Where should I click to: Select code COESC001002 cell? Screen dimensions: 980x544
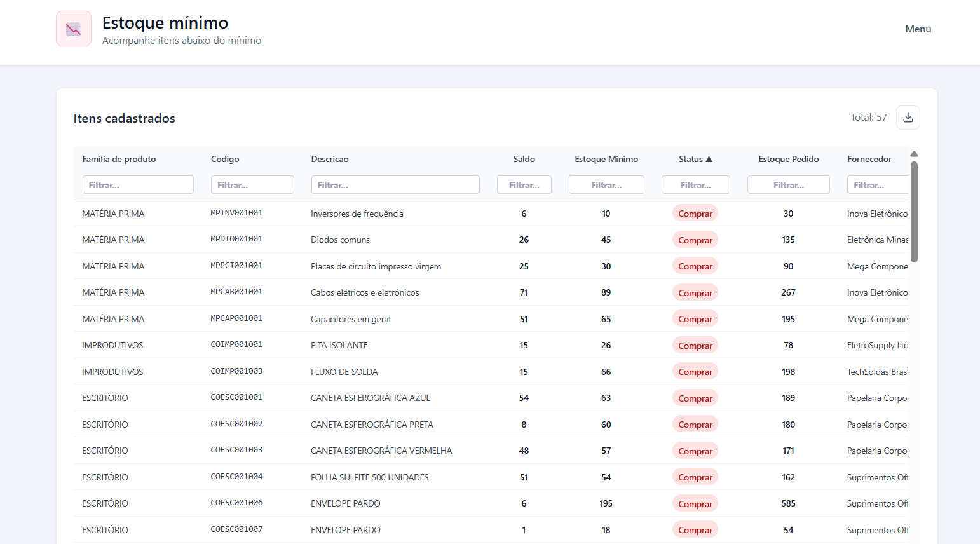[x=236, y=424]
